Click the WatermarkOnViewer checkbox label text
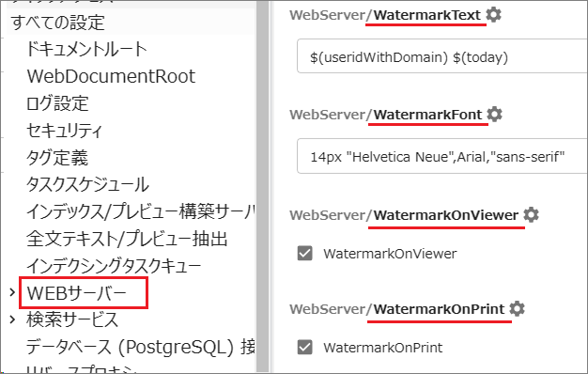 (390, 254)
